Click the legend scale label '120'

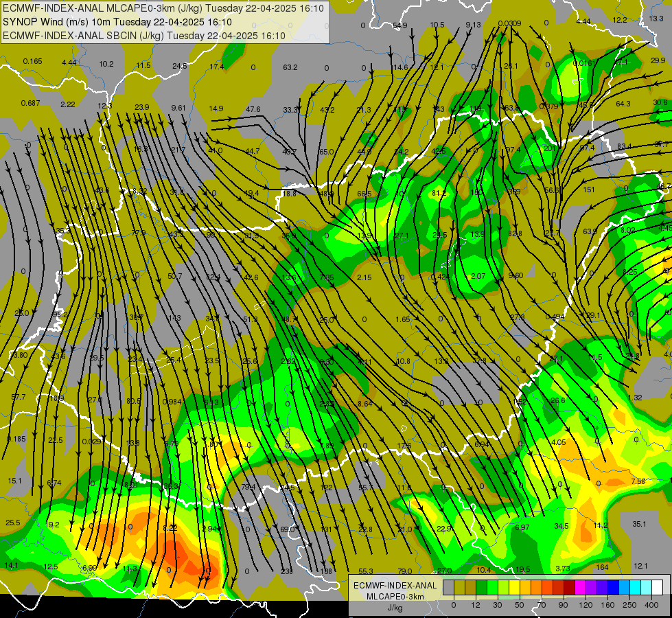click(586, 605)
